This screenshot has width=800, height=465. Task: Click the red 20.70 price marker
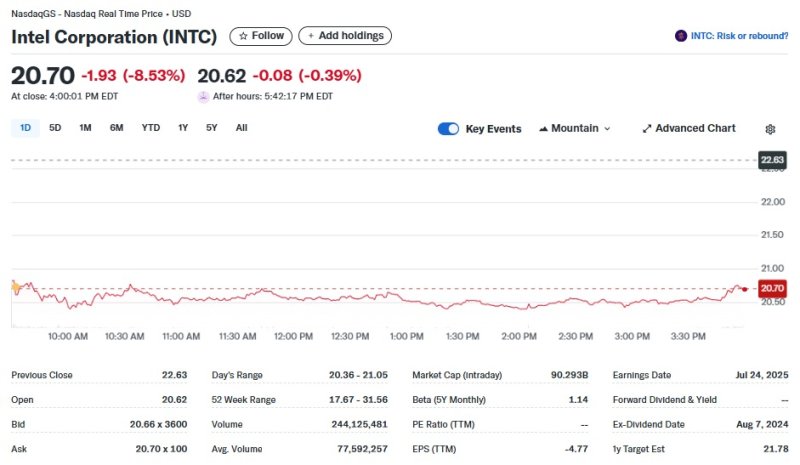[771, 288]
